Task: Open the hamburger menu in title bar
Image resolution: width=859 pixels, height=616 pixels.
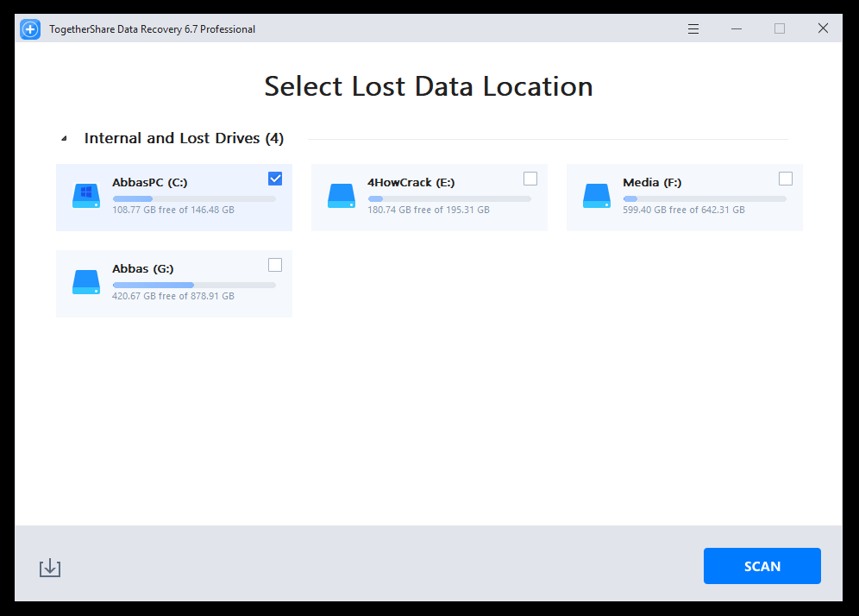Action: click(693, 29)
